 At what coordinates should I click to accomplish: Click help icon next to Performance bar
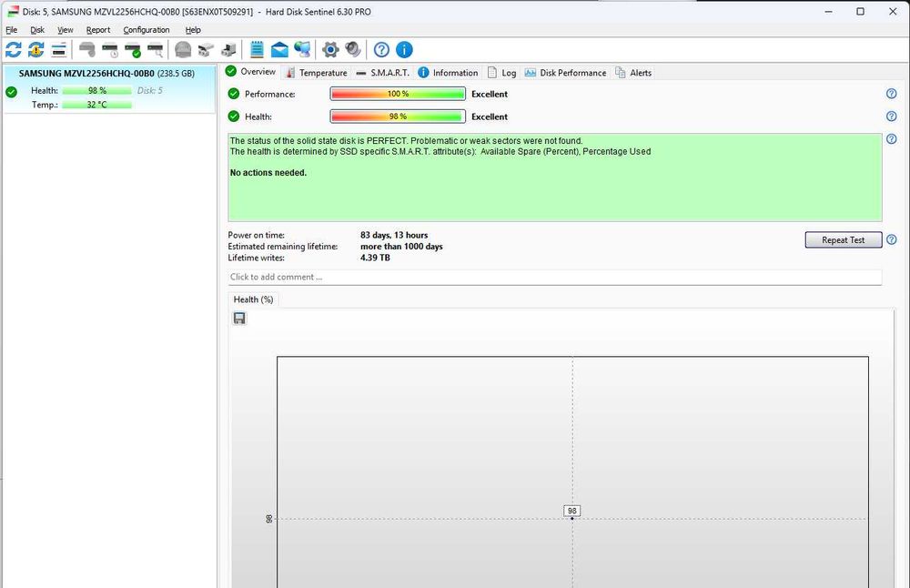(x=892, y=94)
